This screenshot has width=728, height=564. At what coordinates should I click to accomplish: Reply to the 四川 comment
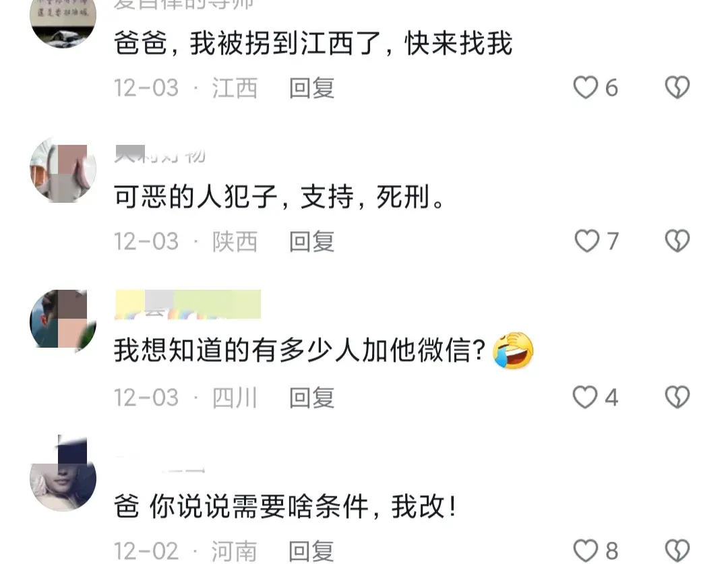(311, 398)
